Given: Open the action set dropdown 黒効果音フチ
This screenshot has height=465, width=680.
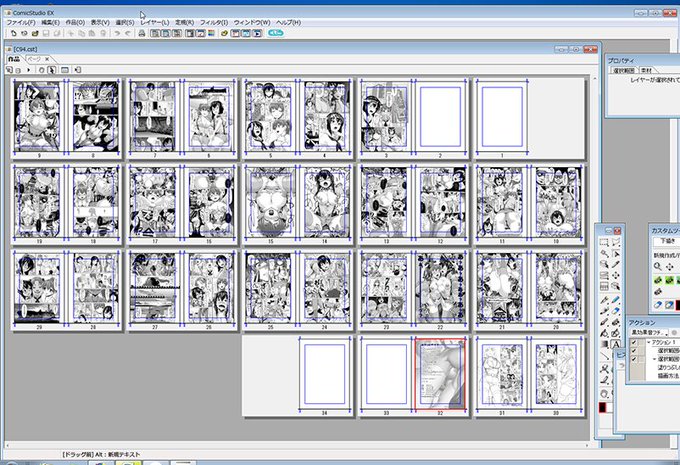Looking at the screenshot, I should coord(649,333).
